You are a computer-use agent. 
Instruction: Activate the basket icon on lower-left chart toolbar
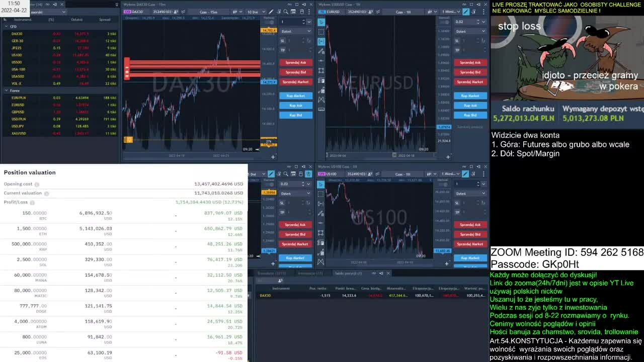pos(309,174)
